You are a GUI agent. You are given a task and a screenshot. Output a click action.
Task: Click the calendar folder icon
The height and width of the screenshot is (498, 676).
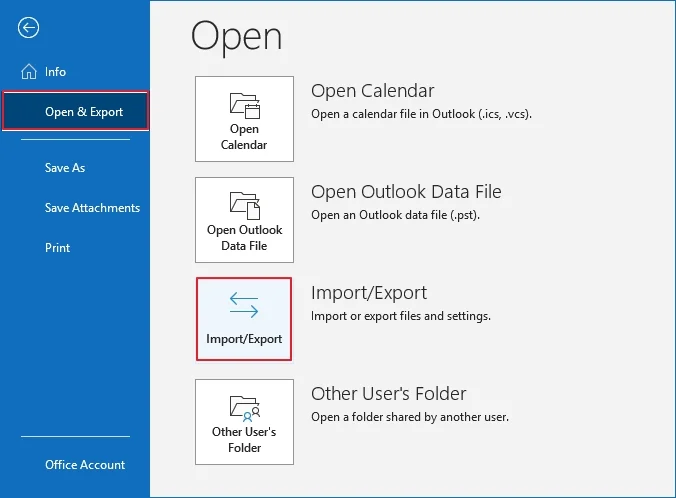[245, 106]
